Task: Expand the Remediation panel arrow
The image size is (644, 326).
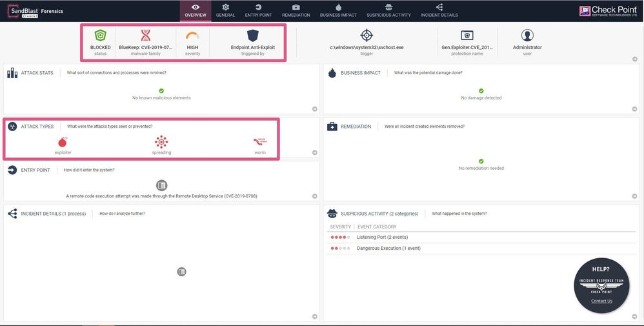Action: pyautogui.click(x=634, y=196)
